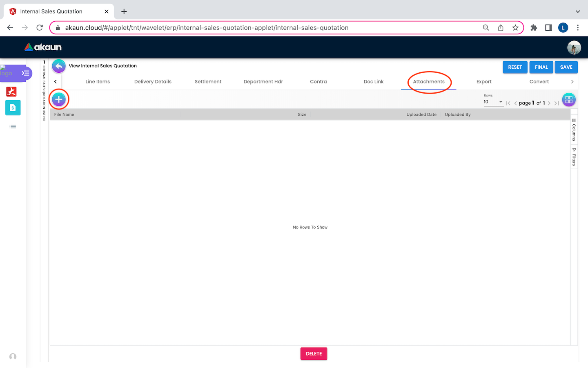Open the Department Hdr tab
This screenshot has width=588, height=368.
(x=263, y=82)
